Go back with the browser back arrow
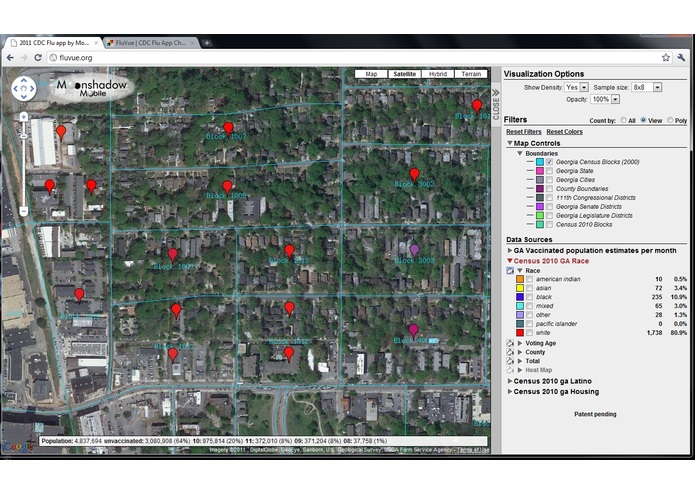695x494 pixels. pos(10,58)
